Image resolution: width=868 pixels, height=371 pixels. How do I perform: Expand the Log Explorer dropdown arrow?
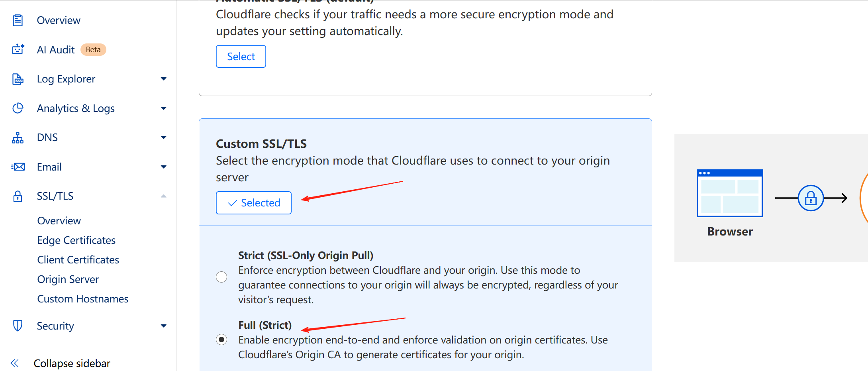click(x=163, y=79)
